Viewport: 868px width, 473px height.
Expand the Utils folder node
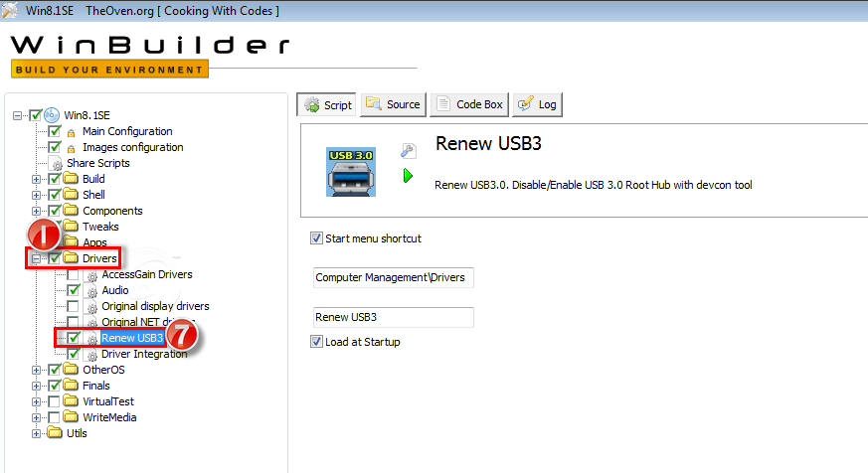tap(36, 433)
